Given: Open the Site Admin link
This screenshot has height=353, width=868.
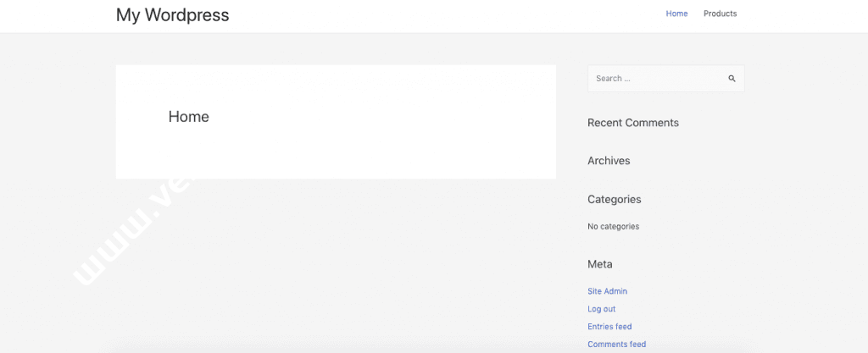Looking at the screenshot, I should pyautogui.click(x=607, y=291).
